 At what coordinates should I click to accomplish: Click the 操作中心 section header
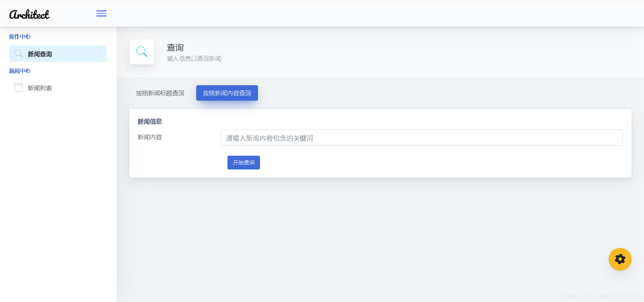coord(19,37)
